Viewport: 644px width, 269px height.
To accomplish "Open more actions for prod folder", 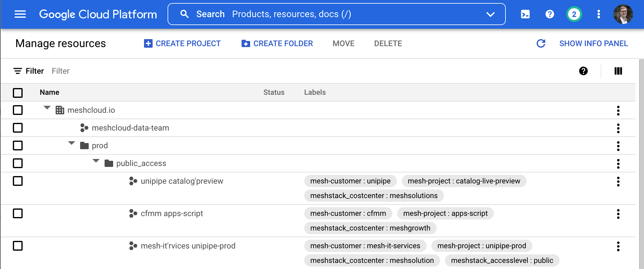I will [x=618, y=146].
